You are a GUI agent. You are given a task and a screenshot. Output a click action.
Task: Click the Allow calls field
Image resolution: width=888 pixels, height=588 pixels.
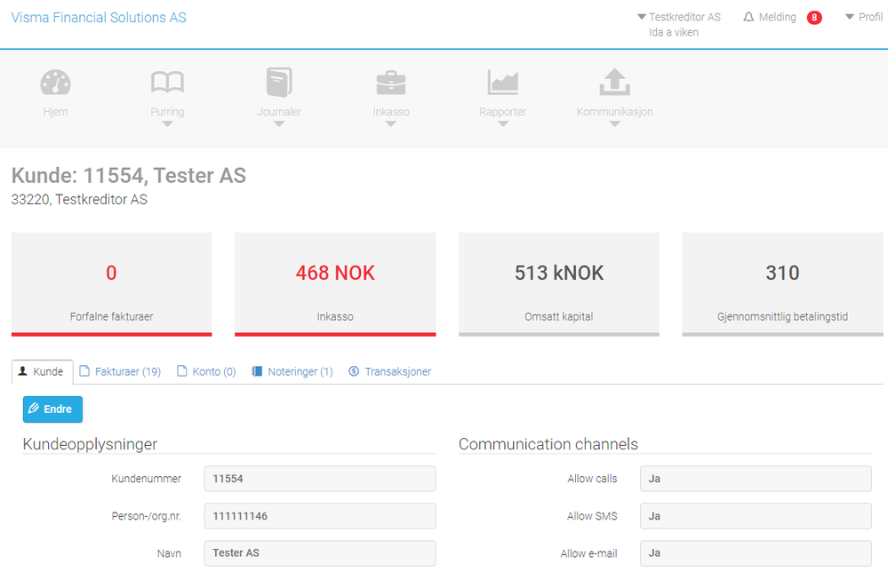pos(756,479)
